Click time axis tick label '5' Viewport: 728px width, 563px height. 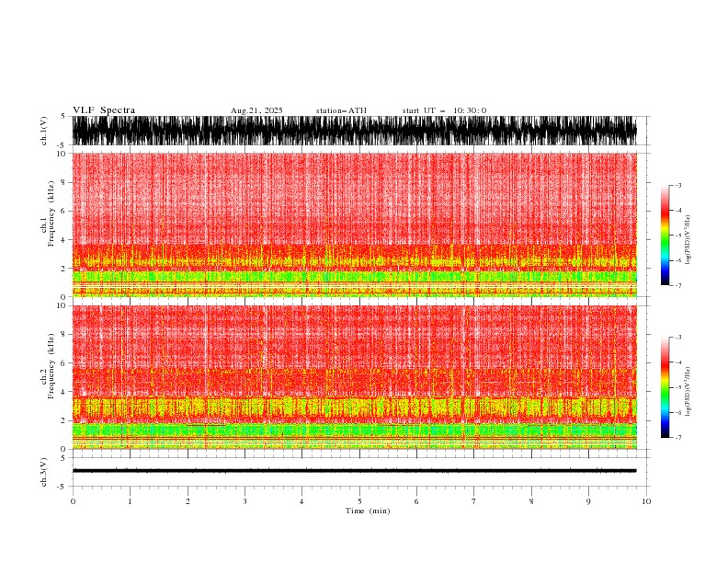(x=359, y=501)
